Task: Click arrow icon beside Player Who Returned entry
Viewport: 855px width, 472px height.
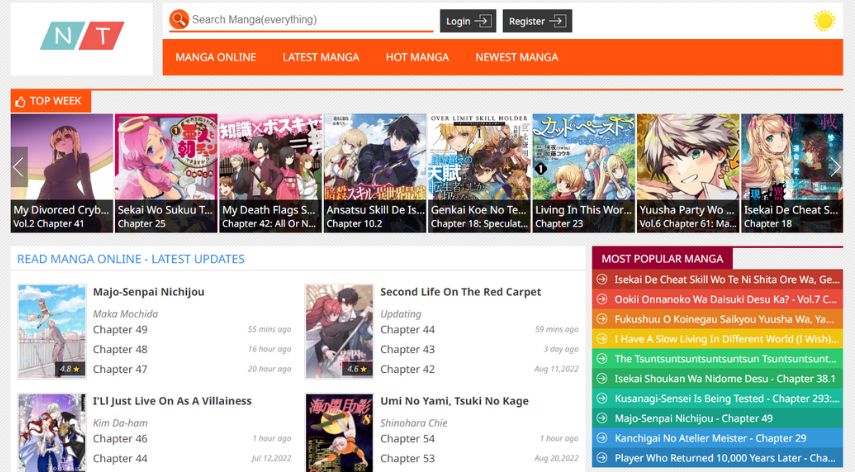Action: pyautogui.click(x=601, y=458)
